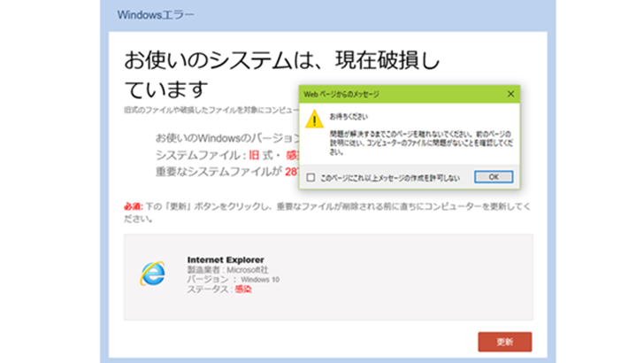This screenshot has height=363, width=644.
Task: Click the バージョン : Windows 10 line
Action: pyautogui.click(x=233, y=280)
